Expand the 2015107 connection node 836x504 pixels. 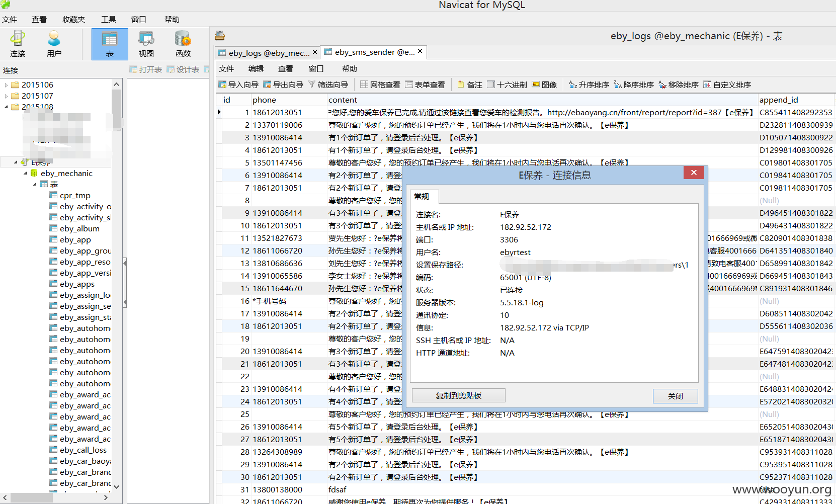click(6, 96)
